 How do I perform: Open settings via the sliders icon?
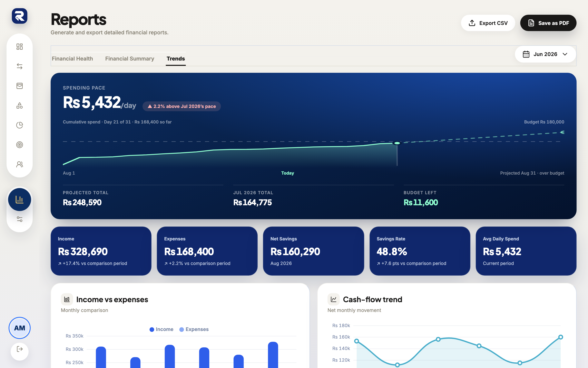[19, 219]
